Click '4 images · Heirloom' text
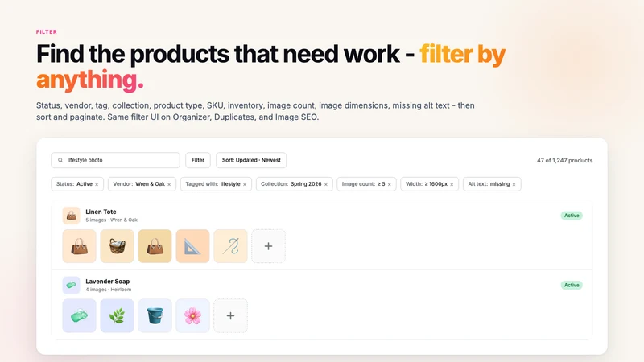This screenshot has width=644, height=362. click(x=109, y=290)
